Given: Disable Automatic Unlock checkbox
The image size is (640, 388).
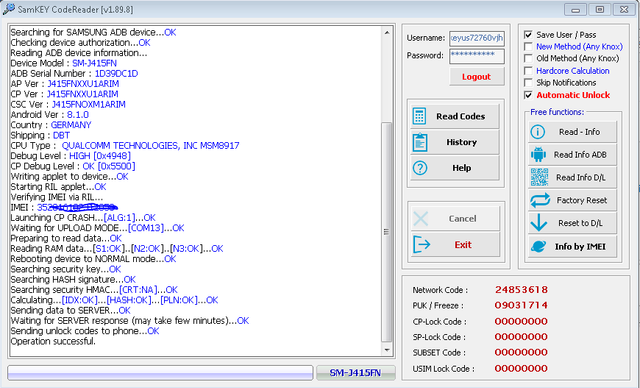Looking at the screenshot, I should pyautogui.click(x=528, y=95).
